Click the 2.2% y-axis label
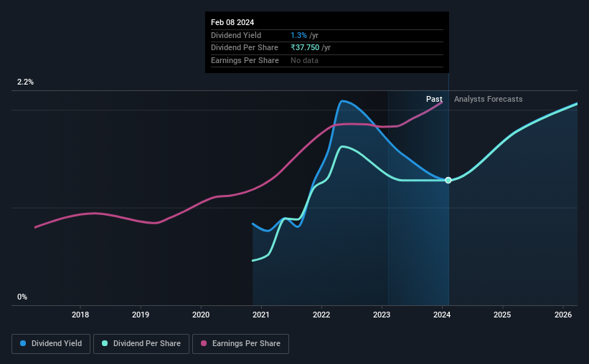Image resolution: width=589 pixels, height=364 pixels. click(x=25, y=82)
